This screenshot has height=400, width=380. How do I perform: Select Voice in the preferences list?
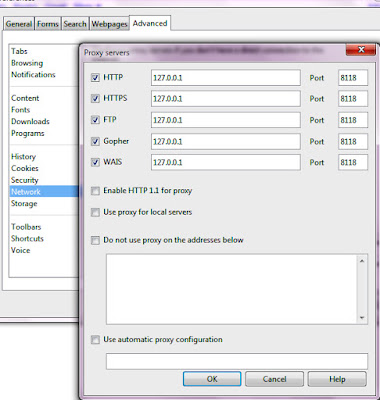pos(21,250)
